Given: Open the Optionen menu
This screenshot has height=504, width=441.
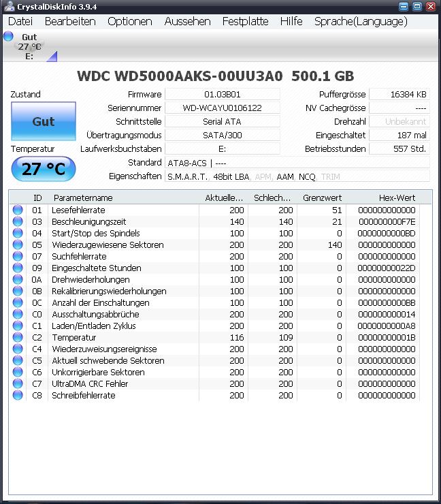Looking at the screenshot, I should (x=130, y=22).
